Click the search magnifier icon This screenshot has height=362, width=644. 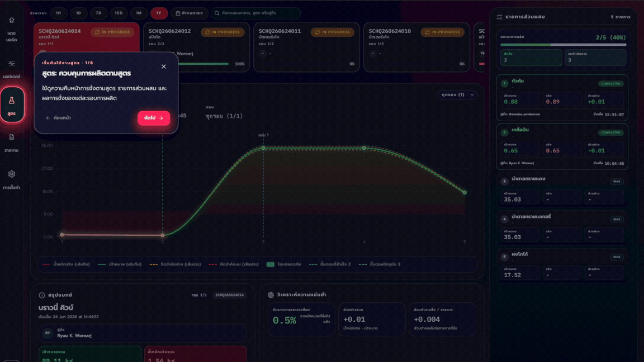pos(217,13)
